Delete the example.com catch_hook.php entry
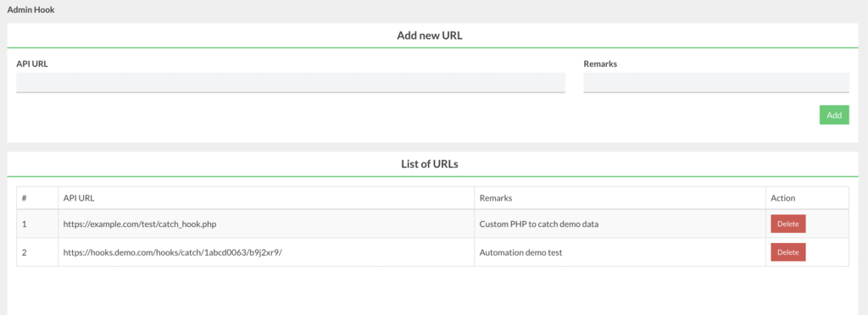Viewport: 868px width, 315px height. point(787,224)
